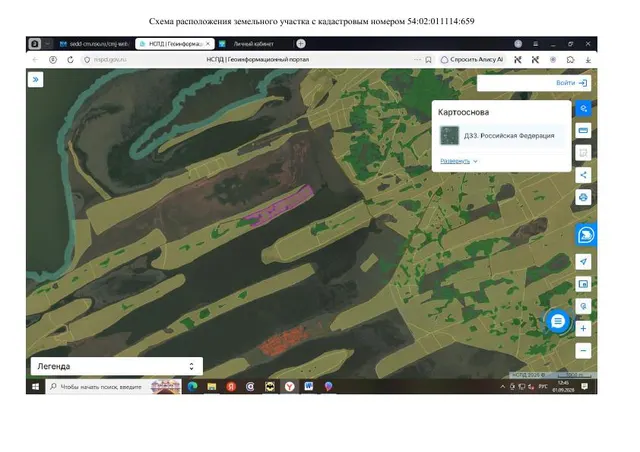
Task: Open the browser hamburger menu
Action: tap(536, 44)
